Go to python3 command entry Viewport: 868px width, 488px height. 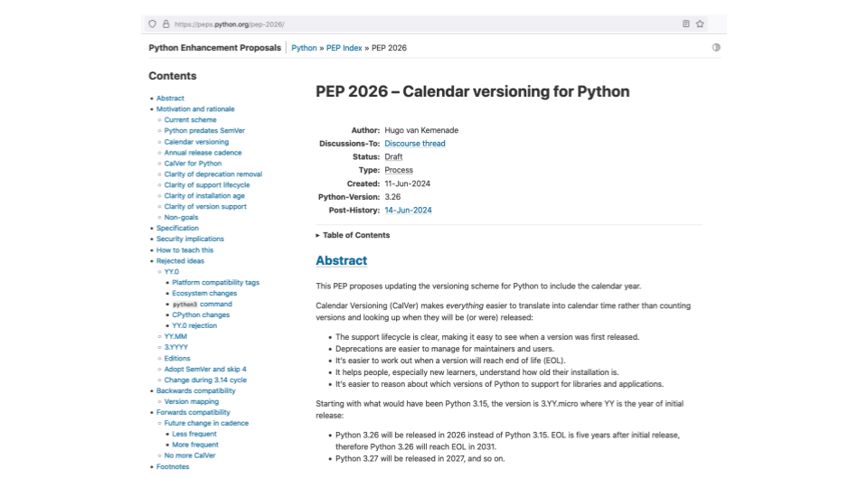(x=202, y=305)
